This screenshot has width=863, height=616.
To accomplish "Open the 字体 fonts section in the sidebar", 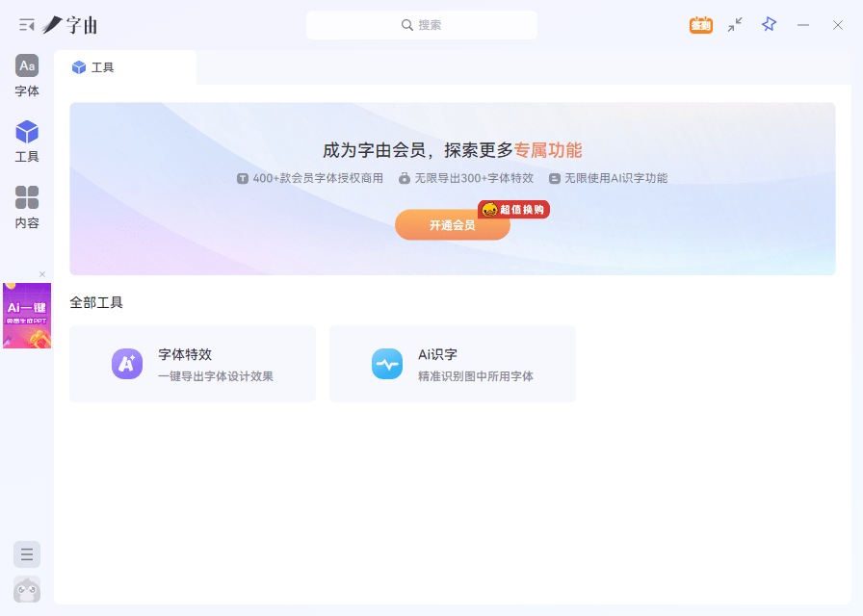I will pyautogui.click(x=26, y=75).
